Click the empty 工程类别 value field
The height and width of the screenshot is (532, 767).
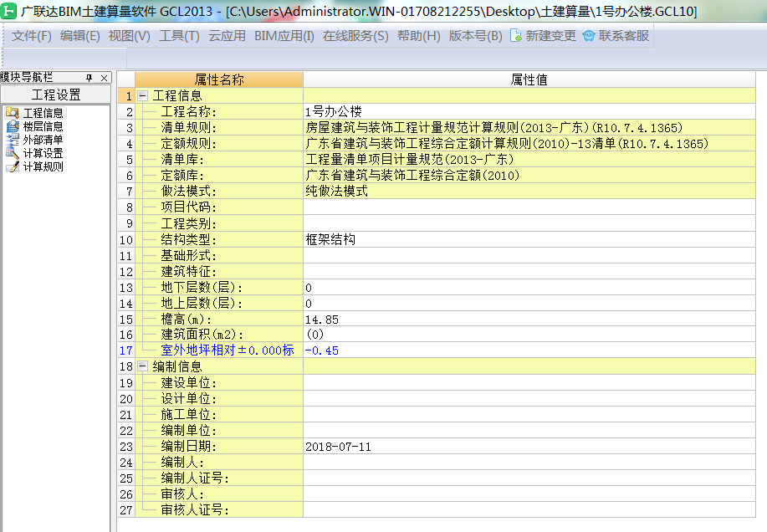tap(529, 223)
